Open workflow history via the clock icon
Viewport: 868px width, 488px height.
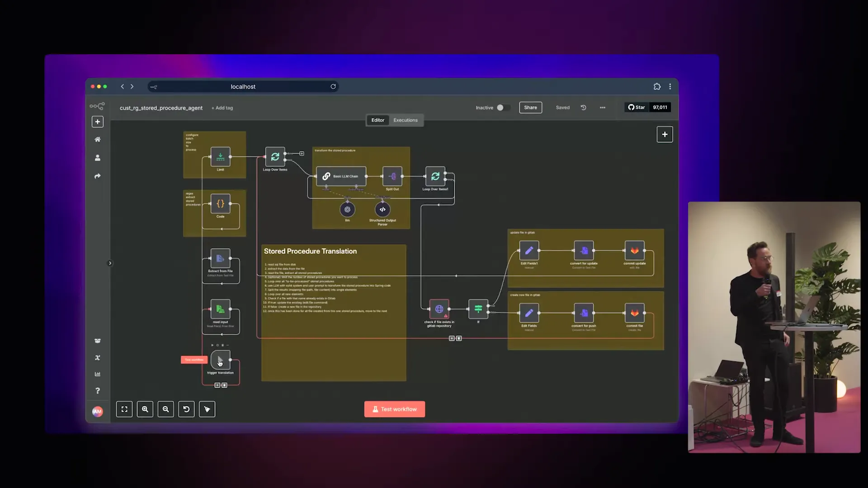pos(583,108)
